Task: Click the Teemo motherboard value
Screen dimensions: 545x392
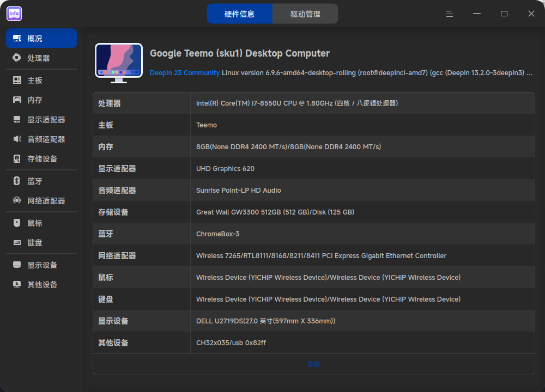Action: [x=207, y=125]
